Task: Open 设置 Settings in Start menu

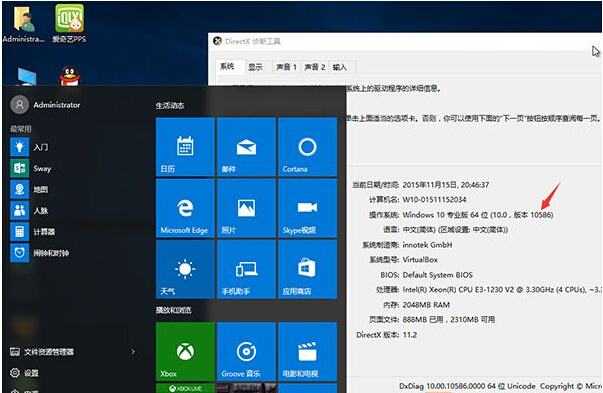Action: click(24, 373)
